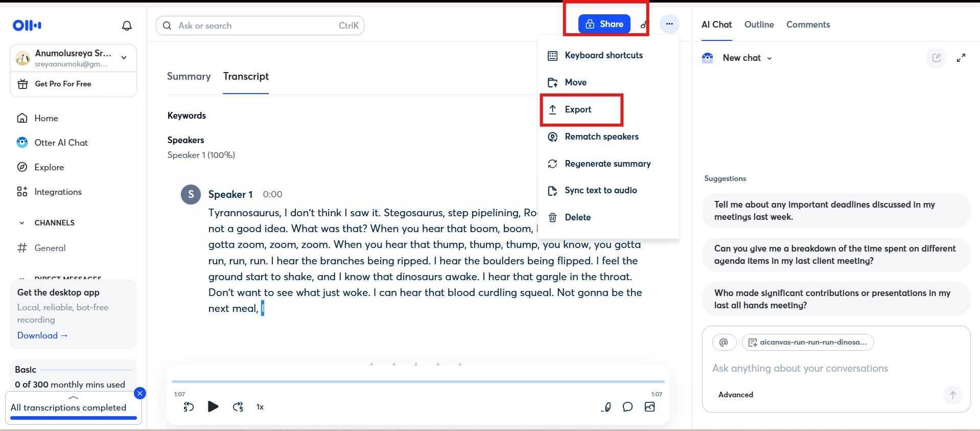Viewport: 980px width, 431px height.
Task: Choose Delete from the menu
Action: tap(608, 217)
